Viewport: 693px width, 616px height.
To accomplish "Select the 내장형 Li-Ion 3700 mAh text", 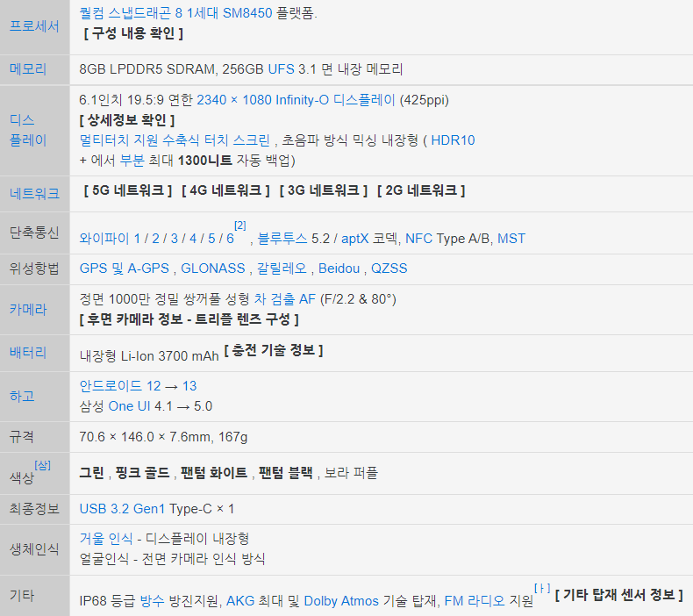I will coord(149,356).
